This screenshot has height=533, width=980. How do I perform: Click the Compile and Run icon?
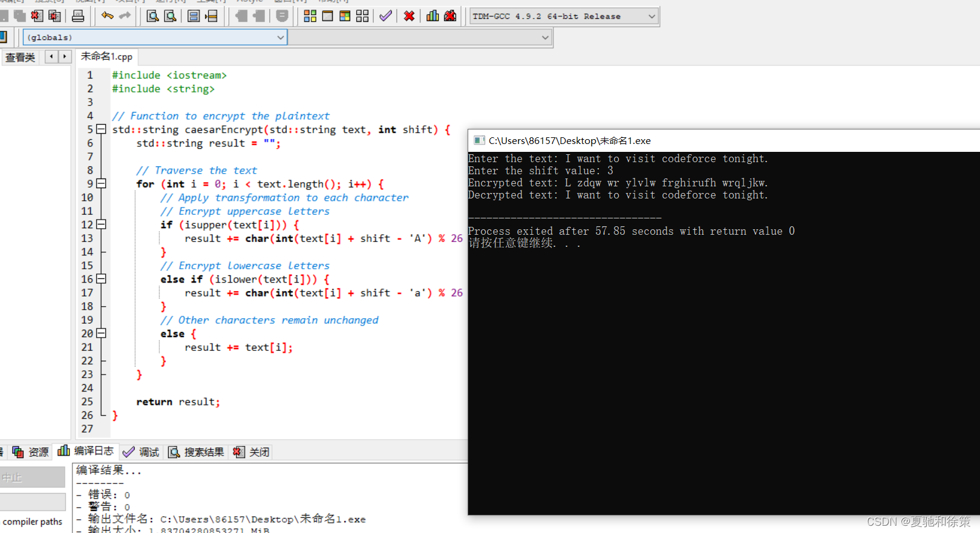point(345,16)
